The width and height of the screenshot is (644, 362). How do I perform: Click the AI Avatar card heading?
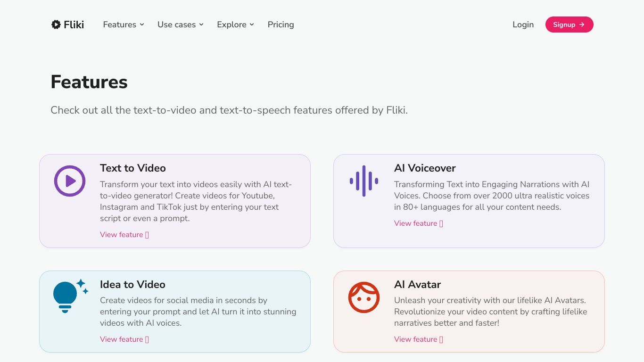[x=418, y=285]
